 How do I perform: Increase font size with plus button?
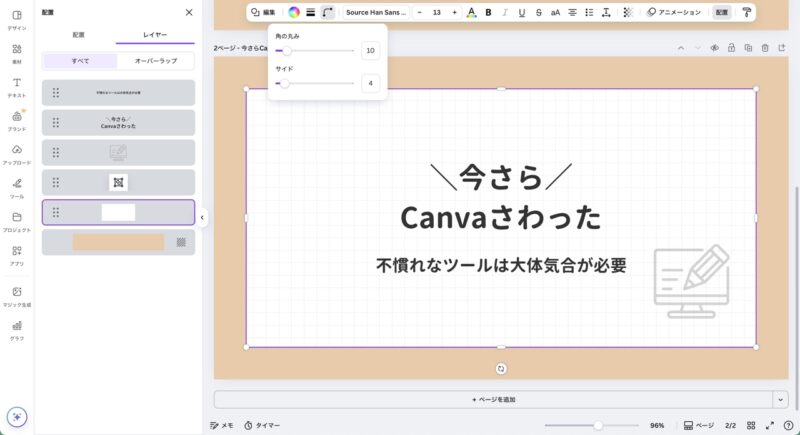[x=454, y=12]
